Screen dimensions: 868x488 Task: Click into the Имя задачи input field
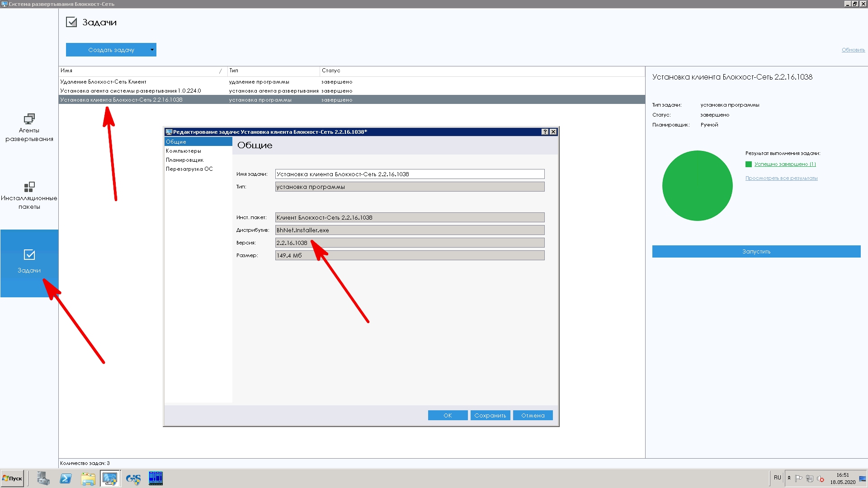tap(410, 174)
